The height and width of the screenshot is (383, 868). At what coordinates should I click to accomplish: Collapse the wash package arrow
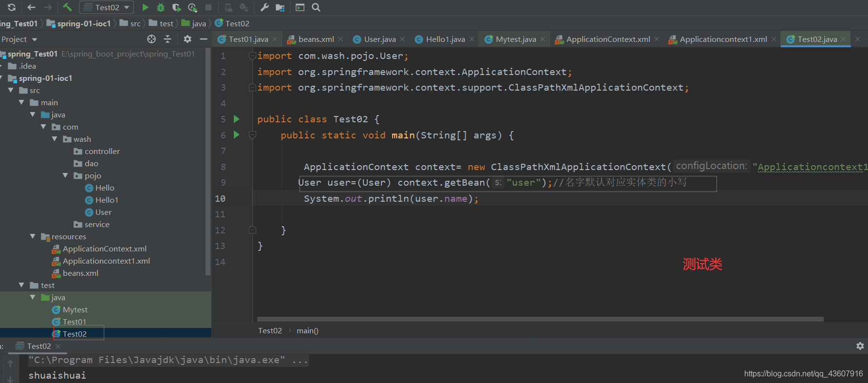coord(55,139)
